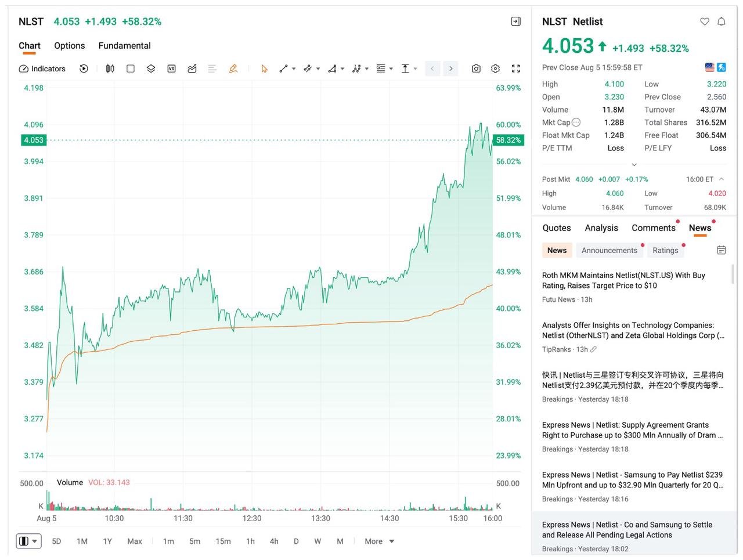
Task: Select the triangle shape drawing tool
Action: click(x=332, y=68)
